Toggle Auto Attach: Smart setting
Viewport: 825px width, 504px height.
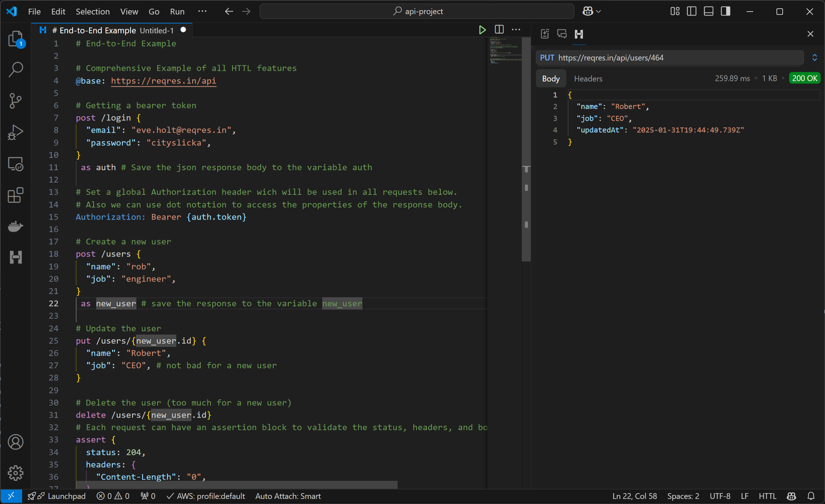tap(288, 496)
